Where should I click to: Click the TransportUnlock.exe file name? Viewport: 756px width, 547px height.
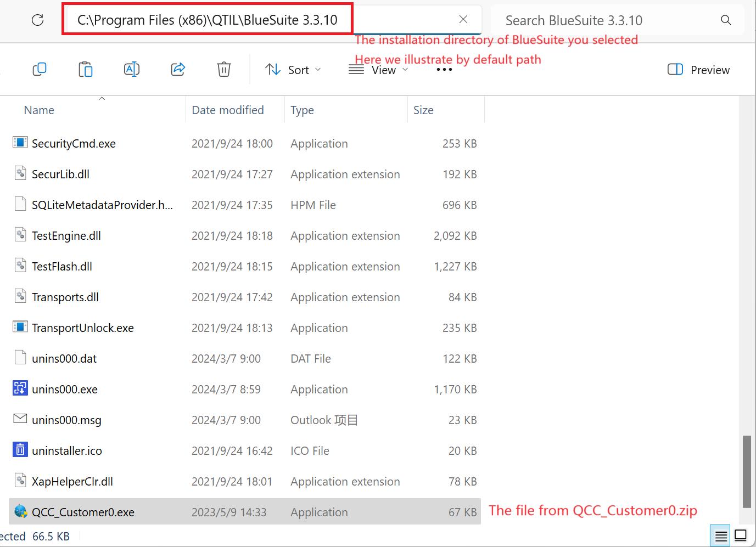pos(83,328)
